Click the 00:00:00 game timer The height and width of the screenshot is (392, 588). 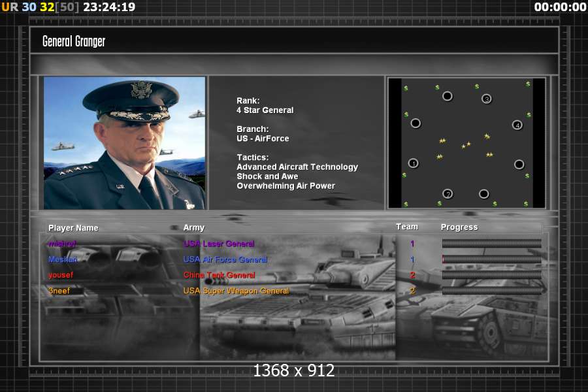pos(561,7)
